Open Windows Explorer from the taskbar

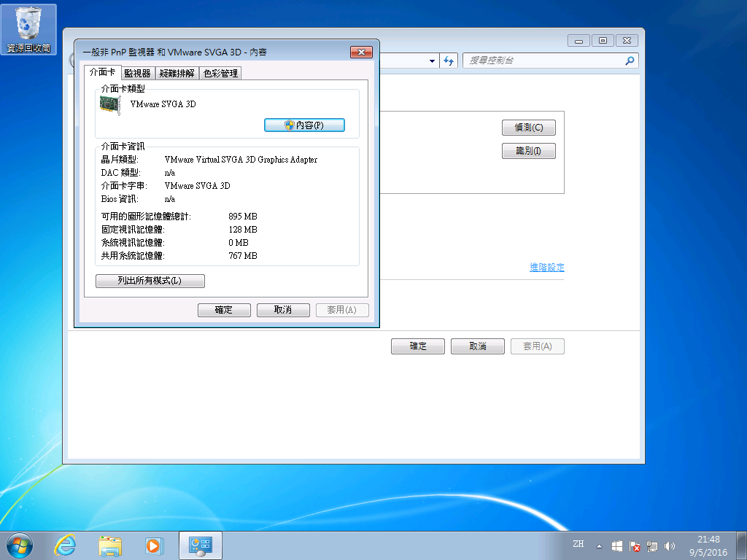[109, 545]
